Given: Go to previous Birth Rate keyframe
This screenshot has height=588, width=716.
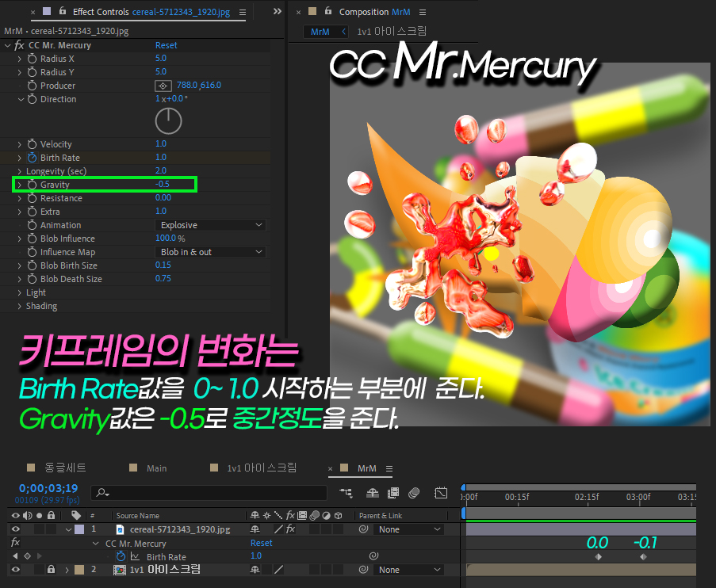Looking at the screenshot, I should point(16,556).
